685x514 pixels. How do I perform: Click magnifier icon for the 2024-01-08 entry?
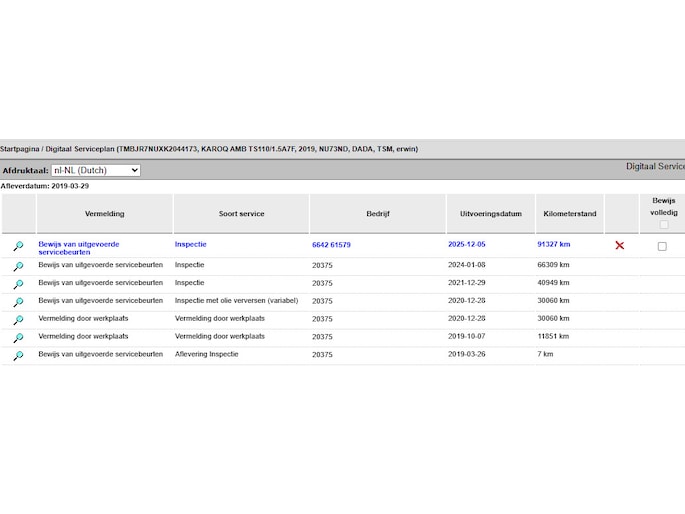(18, 266)
